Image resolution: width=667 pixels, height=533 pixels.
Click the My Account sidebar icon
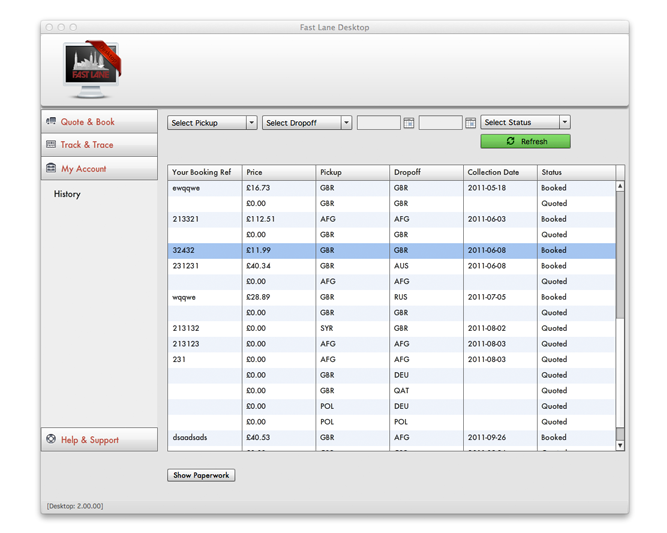coord(51,168)
